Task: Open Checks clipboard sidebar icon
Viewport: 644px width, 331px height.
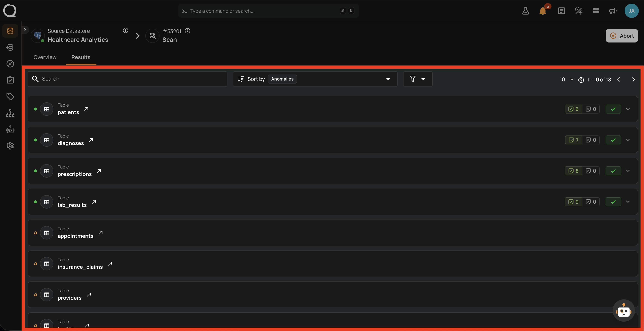Action: (x=10, y=80)
